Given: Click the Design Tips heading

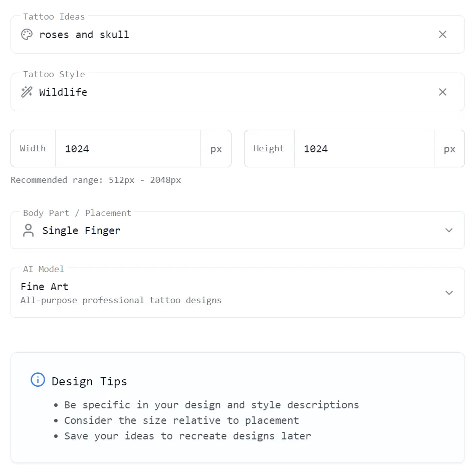Looking at the screenshot, I should point(89,381).
